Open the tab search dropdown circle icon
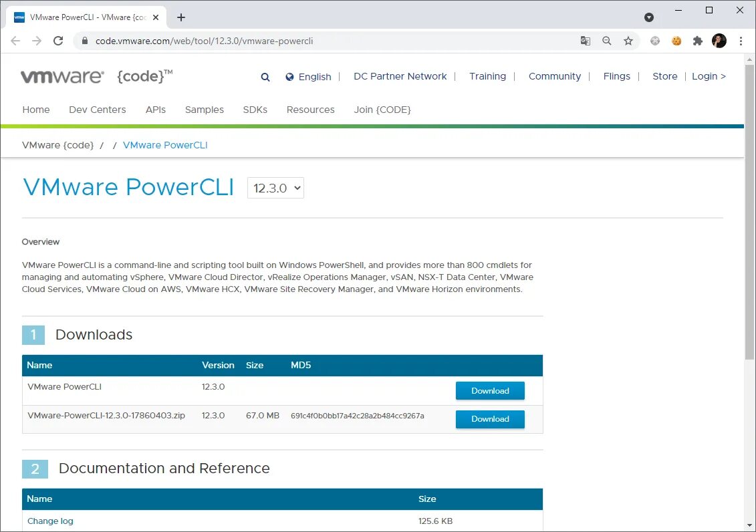The height and width of the screenshot is (532, 756). click(x=649, y=17)
